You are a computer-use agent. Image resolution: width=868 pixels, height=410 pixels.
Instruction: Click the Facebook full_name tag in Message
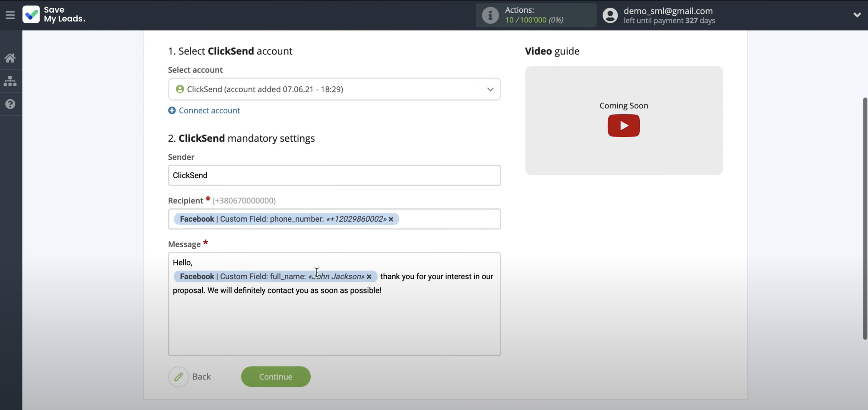tap(275, 276)
